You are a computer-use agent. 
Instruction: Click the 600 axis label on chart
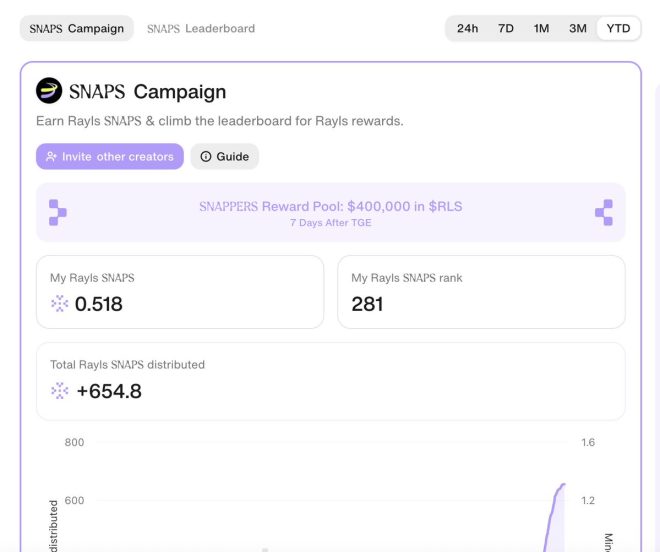74,500
